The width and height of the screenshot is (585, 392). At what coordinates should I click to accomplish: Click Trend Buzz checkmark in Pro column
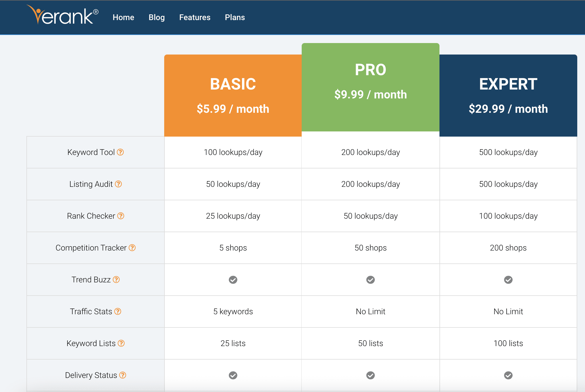371,280
